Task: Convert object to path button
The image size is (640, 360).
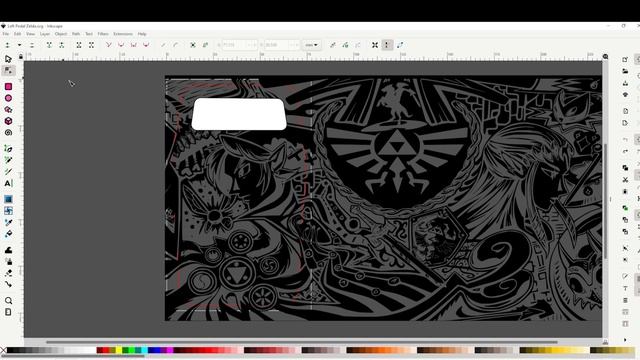Action: (193, 45)
